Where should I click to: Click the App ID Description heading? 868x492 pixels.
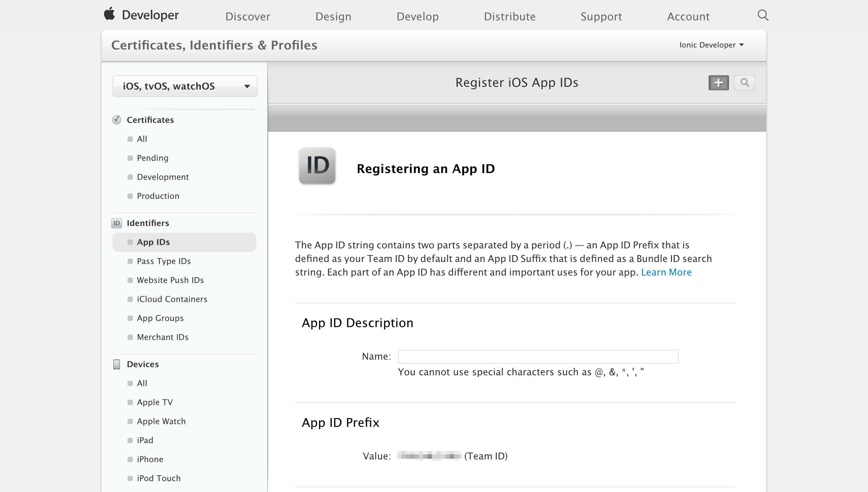[358, 323]
